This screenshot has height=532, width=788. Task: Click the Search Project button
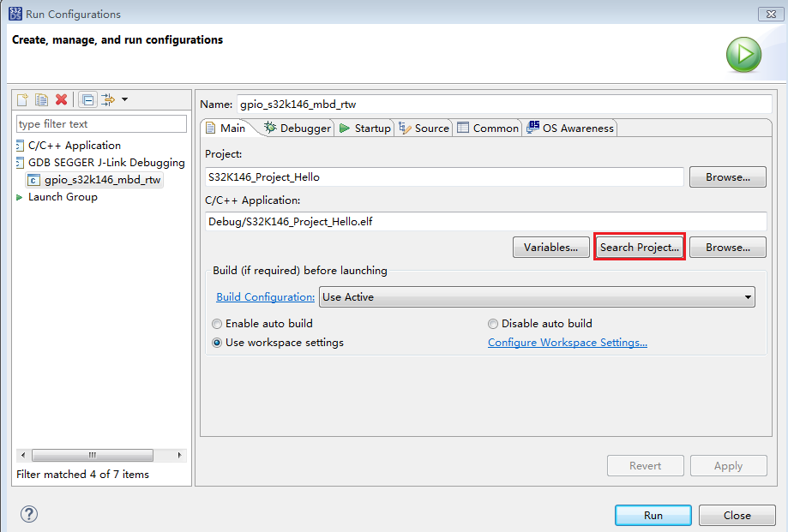pos(639,247)
